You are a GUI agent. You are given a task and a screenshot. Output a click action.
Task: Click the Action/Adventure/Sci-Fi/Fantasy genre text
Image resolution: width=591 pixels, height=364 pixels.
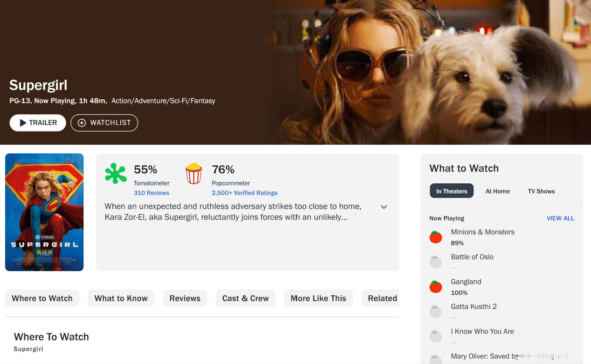tap(163, 101)
